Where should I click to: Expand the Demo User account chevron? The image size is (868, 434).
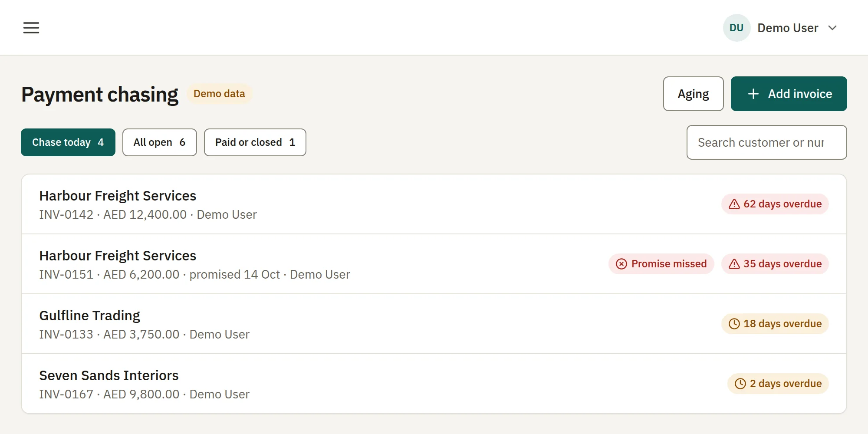832,28
